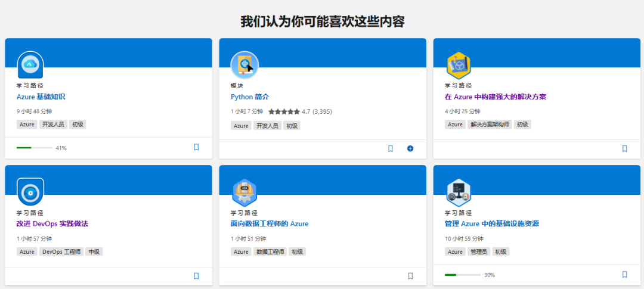Open 面向数据工程师的 Azure link
The width and height of the screenshot is (644, 289).
coord(270,223)
